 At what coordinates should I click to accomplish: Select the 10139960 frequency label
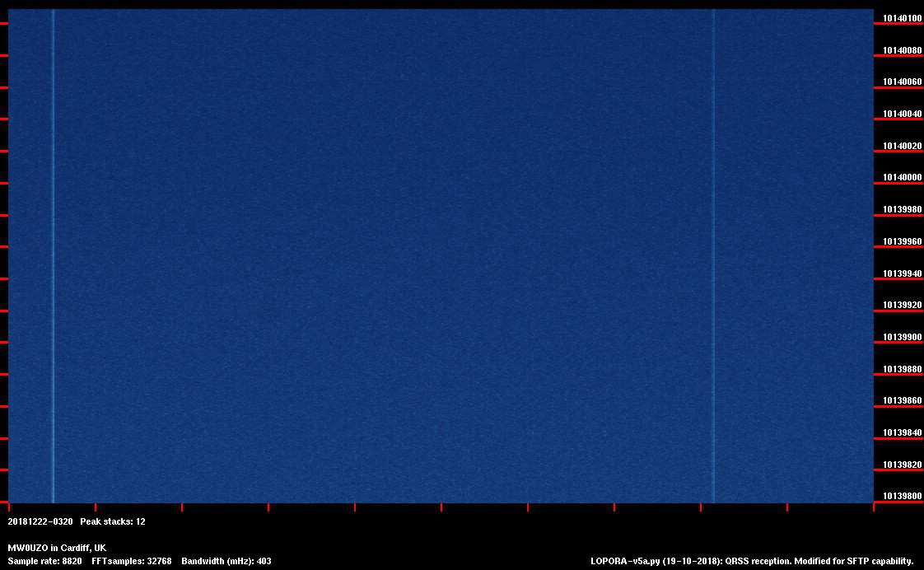(902, 241)
